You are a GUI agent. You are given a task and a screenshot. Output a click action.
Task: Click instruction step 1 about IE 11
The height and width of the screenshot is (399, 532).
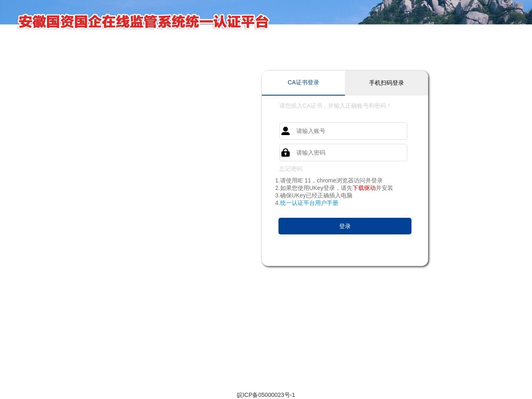click(329, 180)
